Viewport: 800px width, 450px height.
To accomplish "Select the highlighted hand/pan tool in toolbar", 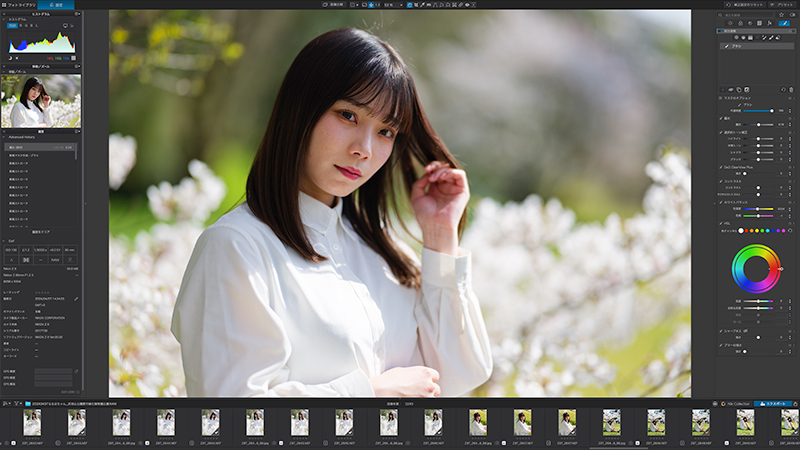I will [x=410, y=5].
